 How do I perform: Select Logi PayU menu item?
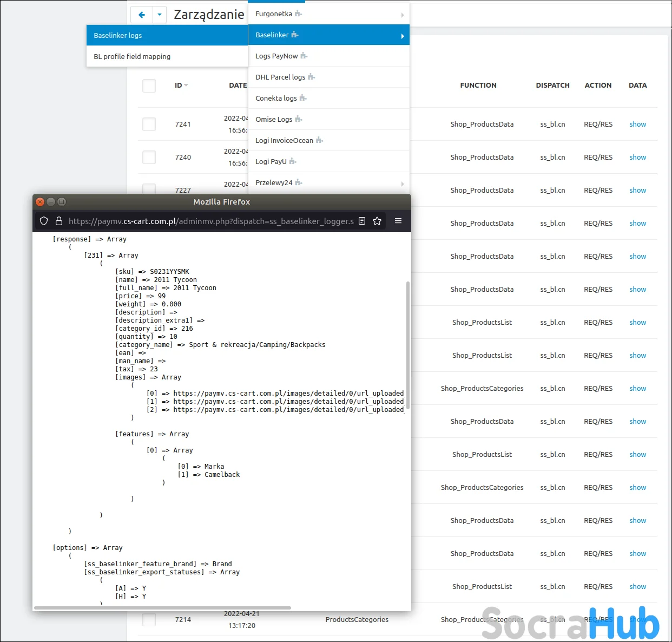point(329,161)
